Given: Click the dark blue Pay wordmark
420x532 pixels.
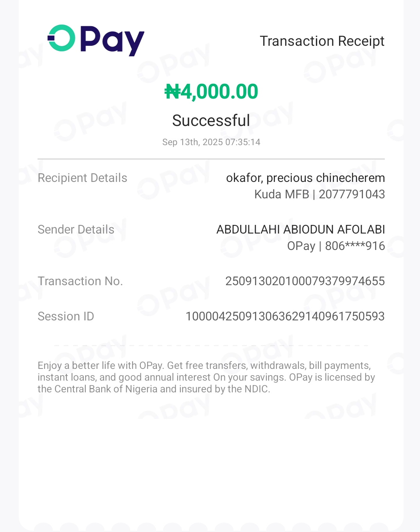Looking at the screenshot, I should coord(112,40).
